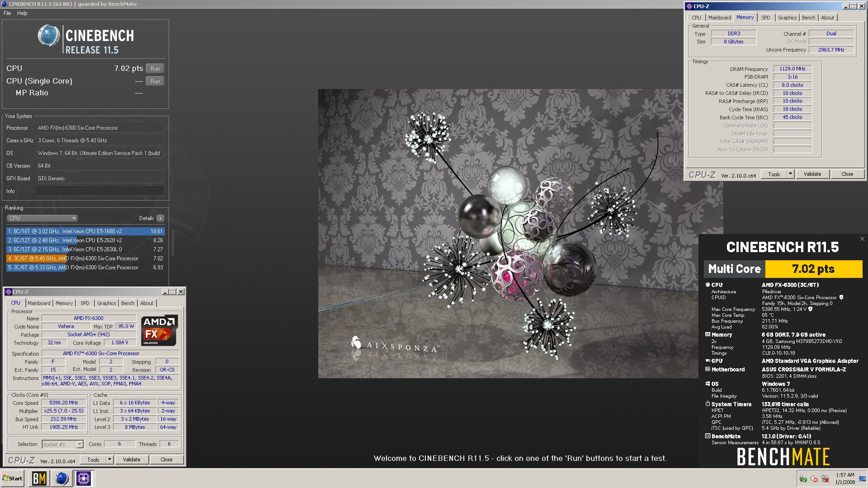Click Tools button in the Memory CPU-Z window
This screenshot has height=488, width=868.
774,174
